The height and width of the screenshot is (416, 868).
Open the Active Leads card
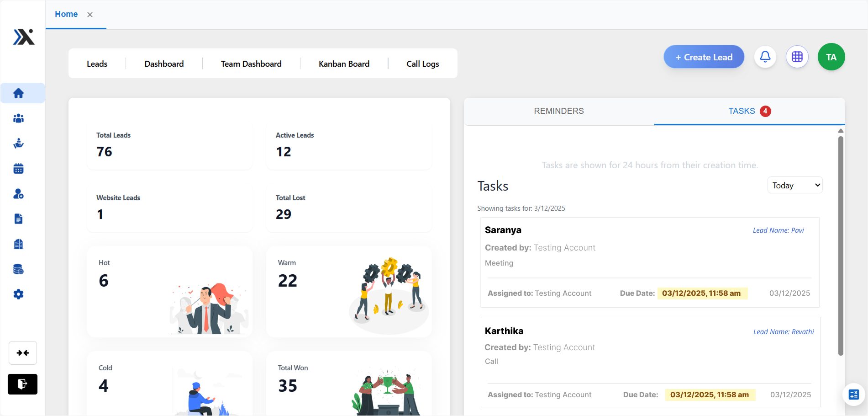(349, 146)
